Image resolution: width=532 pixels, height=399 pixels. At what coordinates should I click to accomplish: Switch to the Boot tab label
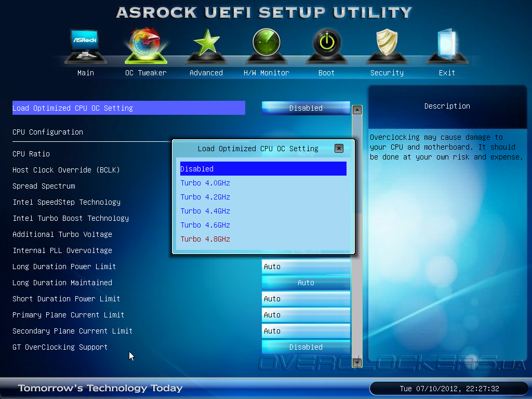326,73
